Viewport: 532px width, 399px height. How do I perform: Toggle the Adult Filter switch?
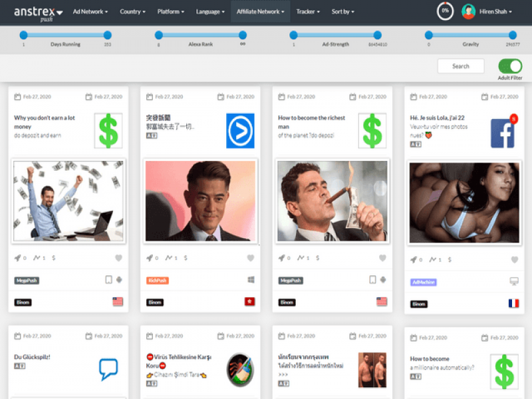[510, 66]
